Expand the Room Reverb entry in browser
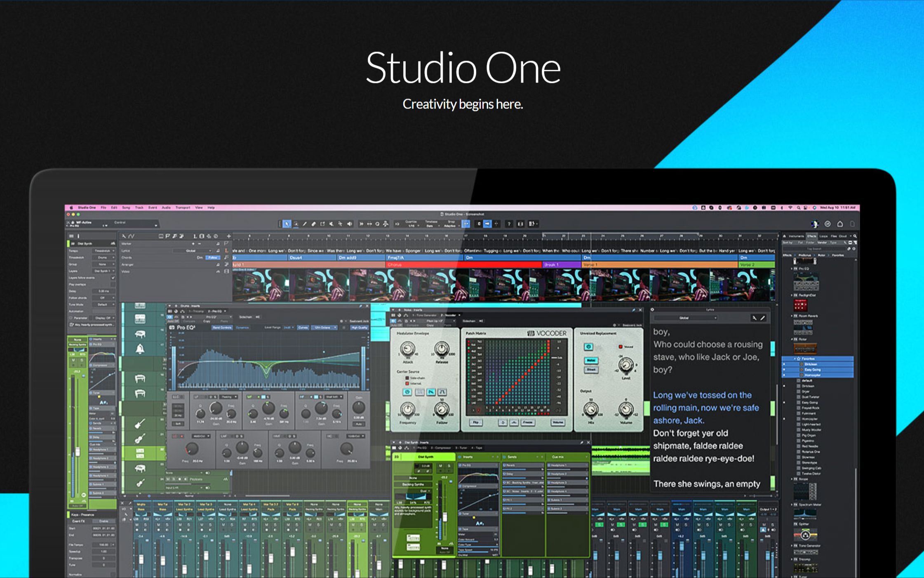 [791, 316]
